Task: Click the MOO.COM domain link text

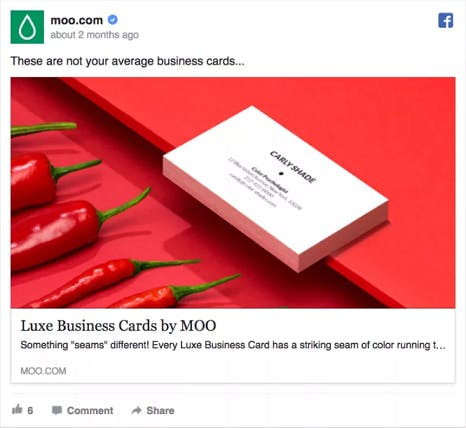Action: point(43,371)
